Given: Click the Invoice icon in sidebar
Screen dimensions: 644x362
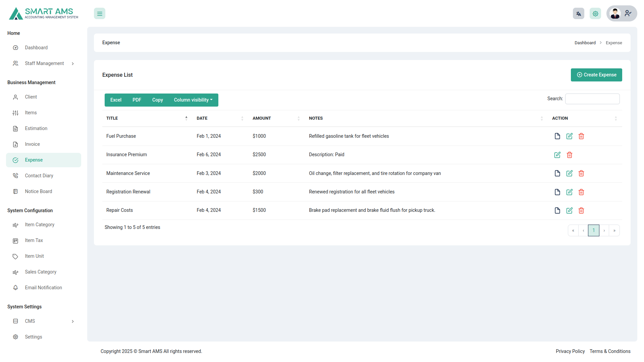Looking at the screenshot, I should coord(15,144).
